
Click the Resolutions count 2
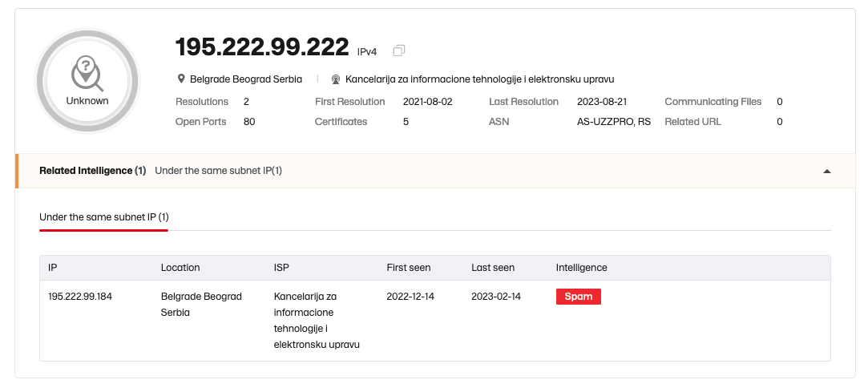click(x=246, y=102)
